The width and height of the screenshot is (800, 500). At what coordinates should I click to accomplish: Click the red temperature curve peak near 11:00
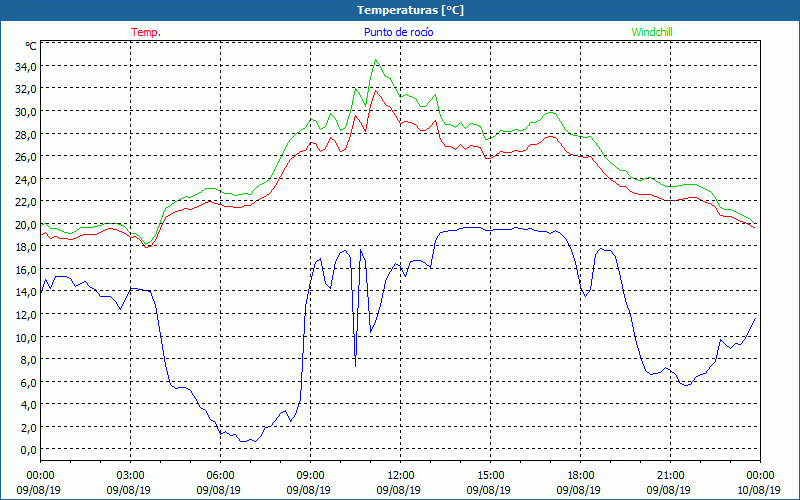click(x=376, y=90)
